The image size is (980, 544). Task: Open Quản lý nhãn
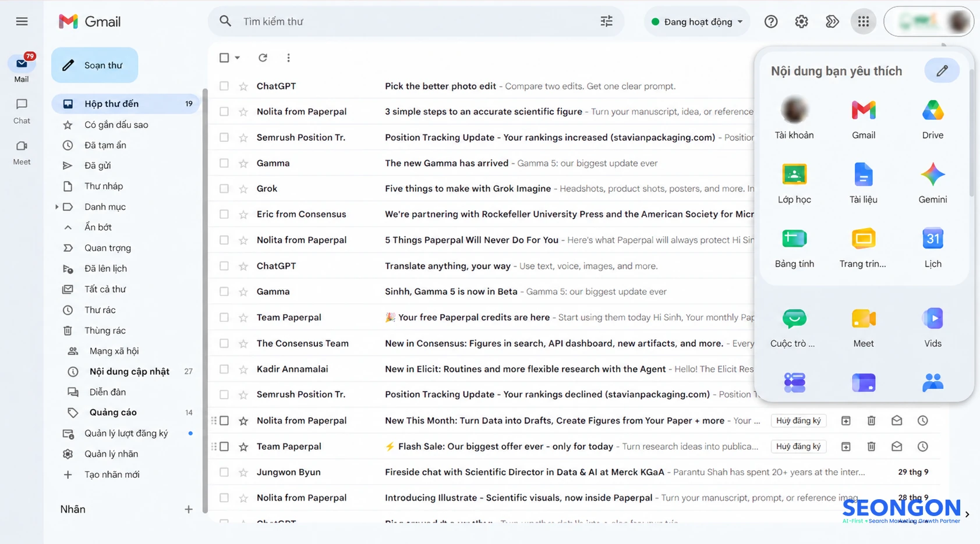[x=111, y=454]
